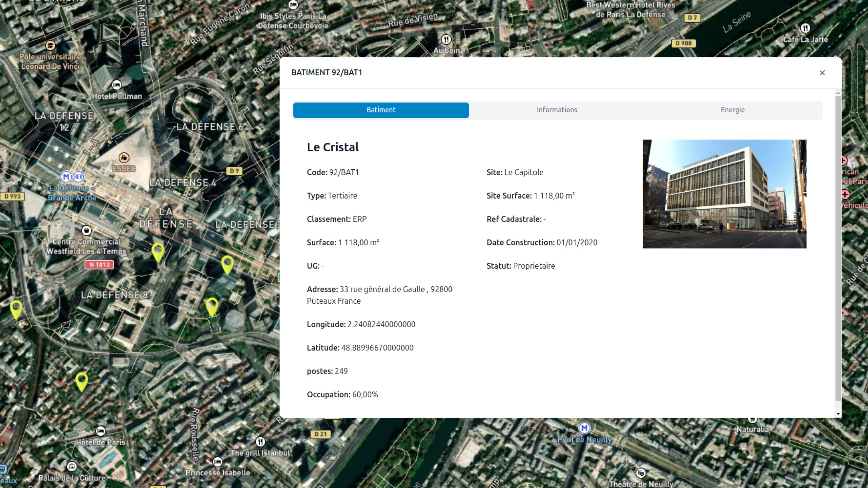The width and height of the screenshot is (868, 488).
Task: Click the yellow marker above Hôtel de Paris
Action: (x=82, y=381)
